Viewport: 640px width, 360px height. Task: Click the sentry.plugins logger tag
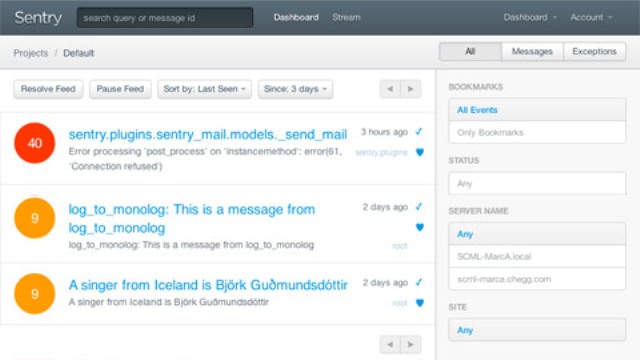(381, 153)
